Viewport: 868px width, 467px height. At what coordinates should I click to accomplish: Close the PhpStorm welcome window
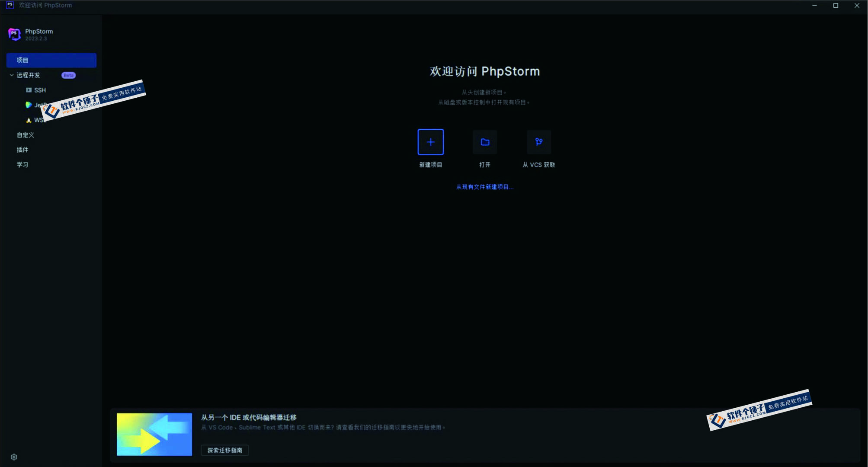[857, 5]
